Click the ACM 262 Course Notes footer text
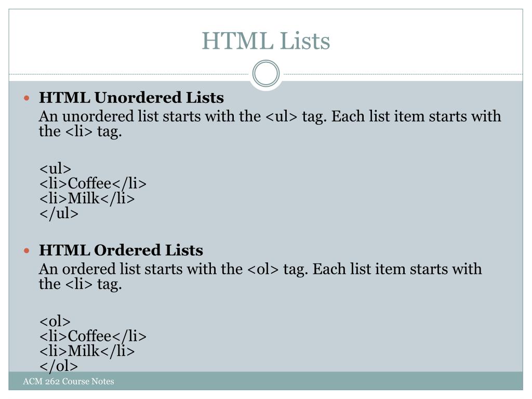Viewport: 532px width, 399px height. (68, 382)
